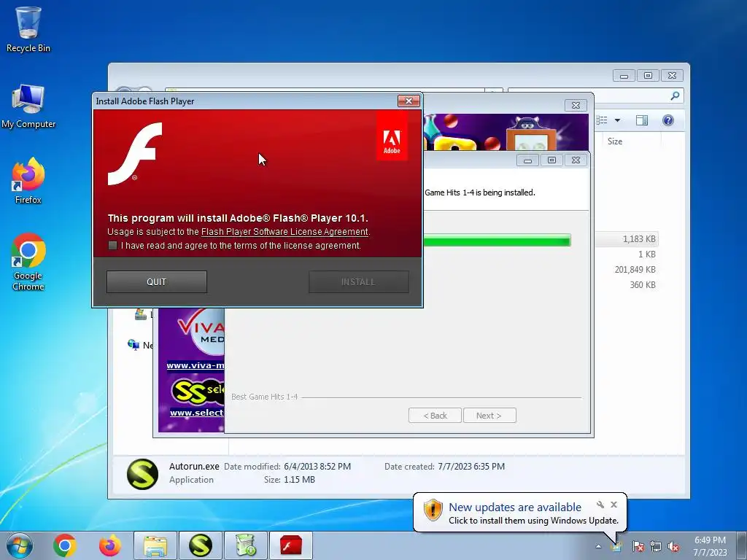
Task: Select the file row sized 1 KB
Action: [x=627, y=254]
